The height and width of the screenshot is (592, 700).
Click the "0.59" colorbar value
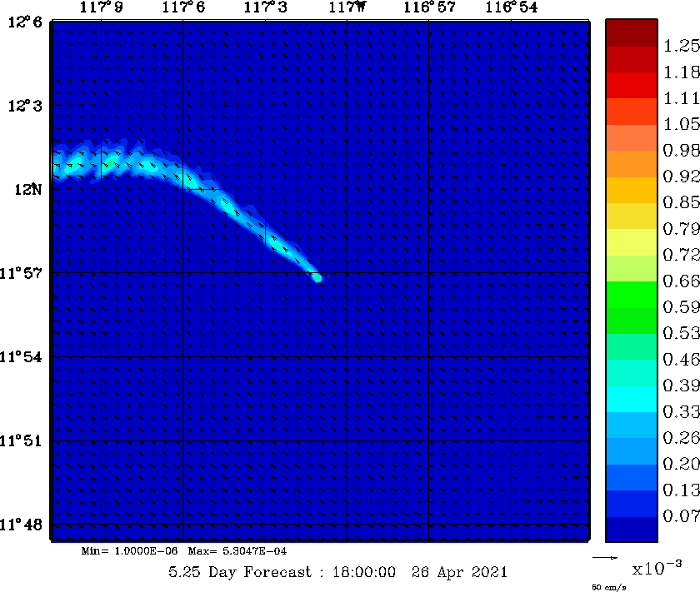coord(682,307)
